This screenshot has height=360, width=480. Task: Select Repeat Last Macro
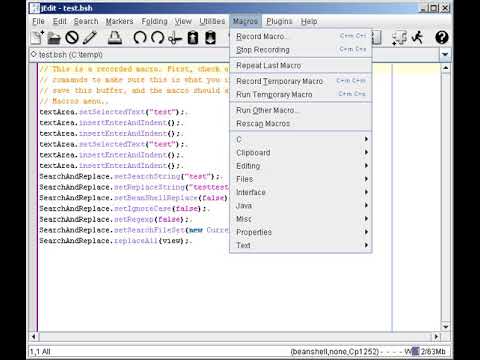[x=301, y=65]
